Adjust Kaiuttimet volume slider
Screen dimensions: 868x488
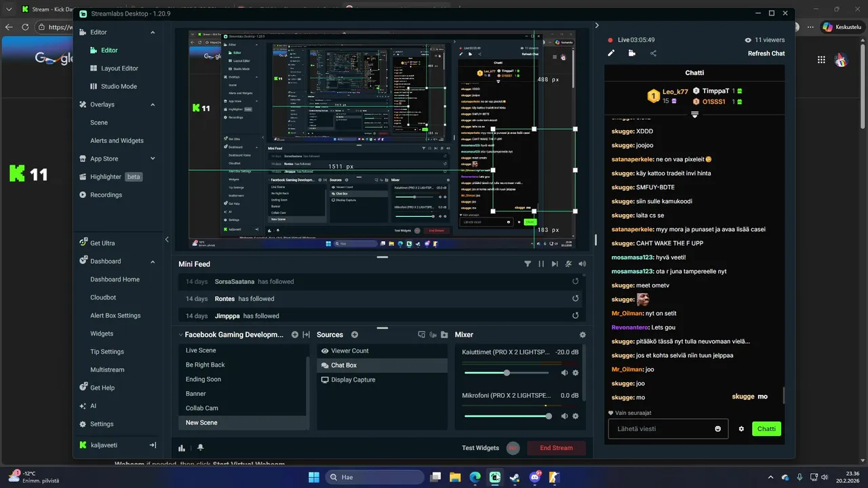(507, 373)
